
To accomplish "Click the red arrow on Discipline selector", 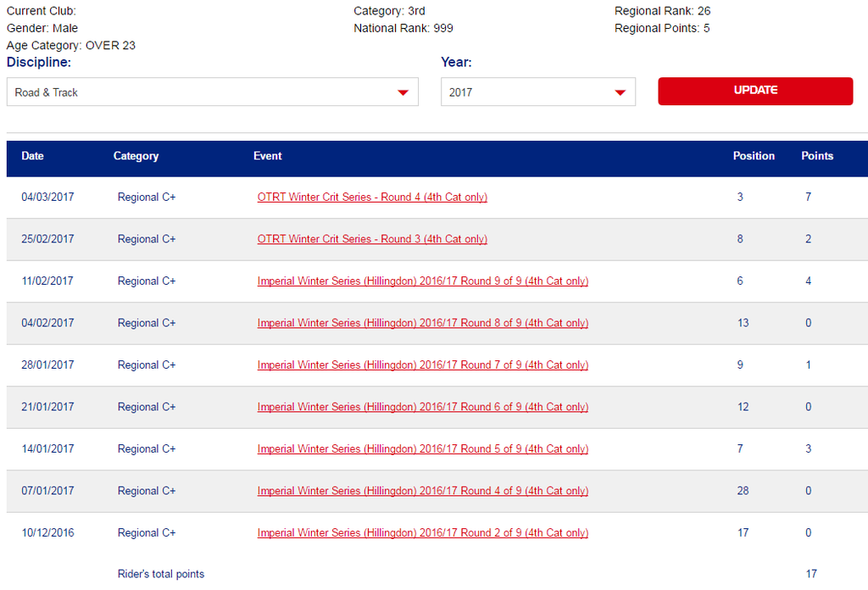I will [x=403, y=92].
